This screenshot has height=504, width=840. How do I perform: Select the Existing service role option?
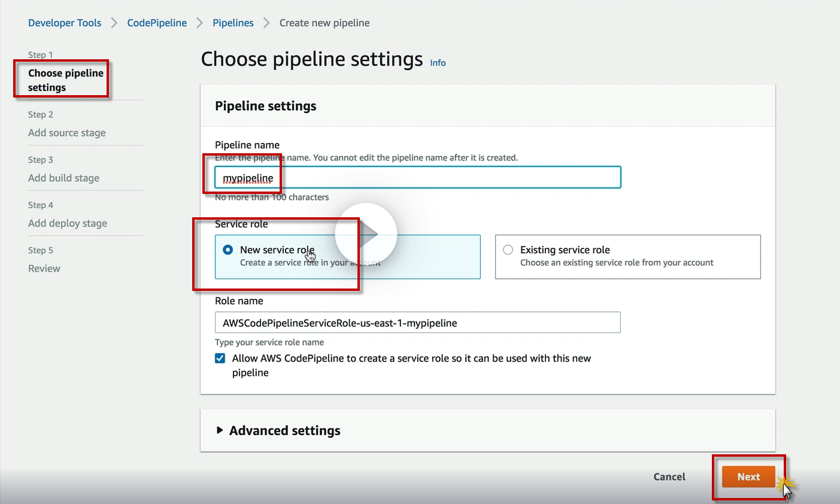[x=508, y=250]
